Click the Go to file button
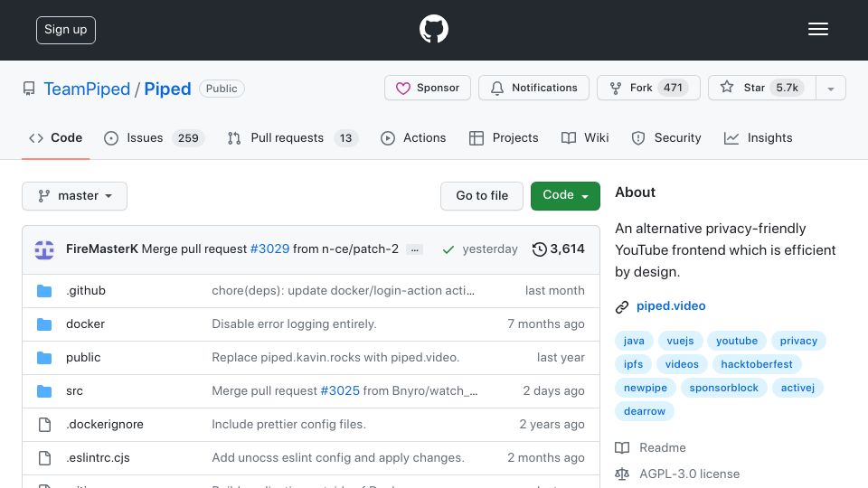 click(x=482, y=196)
